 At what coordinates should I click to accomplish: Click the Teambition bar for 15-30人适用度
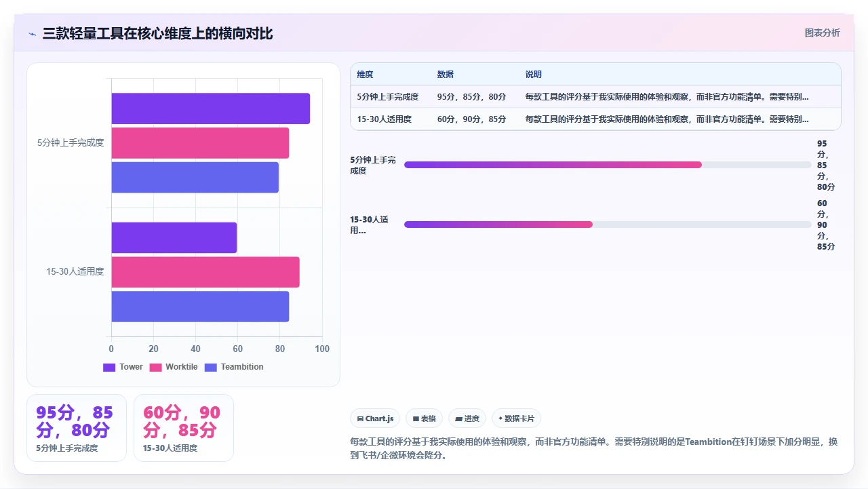(x=200, y=307)
